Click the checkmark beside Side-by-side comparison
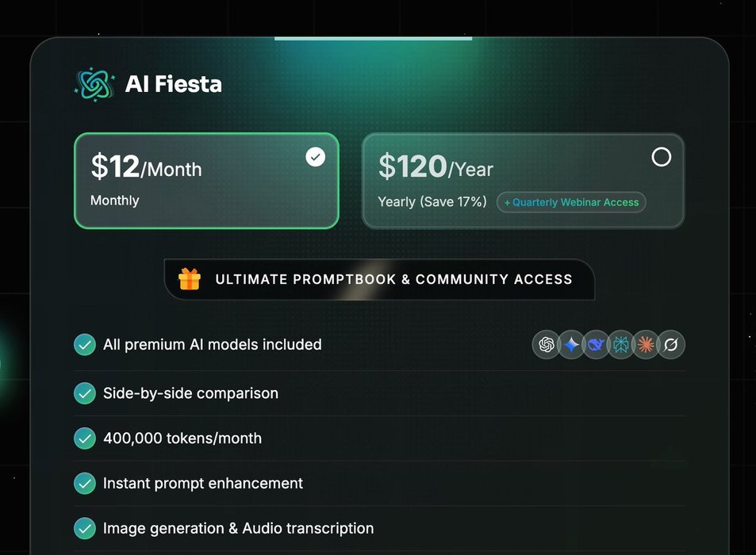The width and height of the screenshot is (756, 555). [85, 393]
